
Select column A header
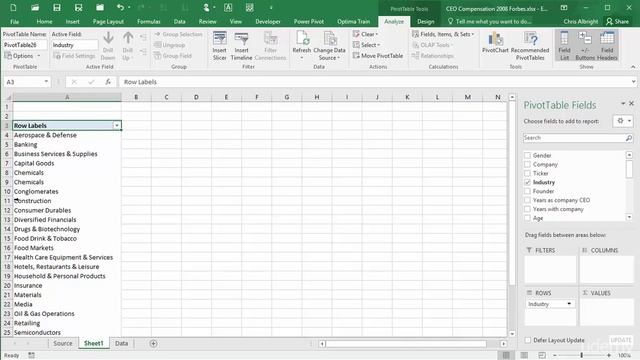coord(67,97)
